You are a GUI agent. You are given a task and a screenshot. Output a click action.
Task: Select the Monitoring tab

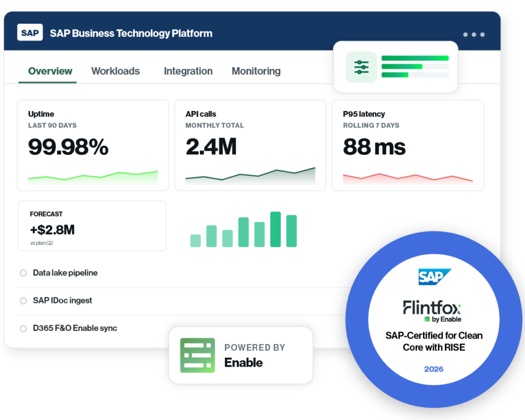(256, 71)
